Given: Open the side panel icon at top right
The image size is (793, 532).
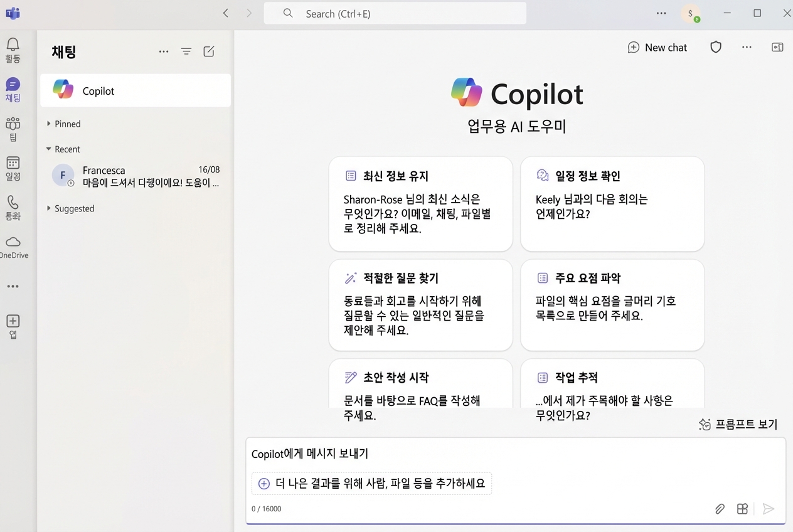Looking at the screenshot, I should (x=777, y=47).
